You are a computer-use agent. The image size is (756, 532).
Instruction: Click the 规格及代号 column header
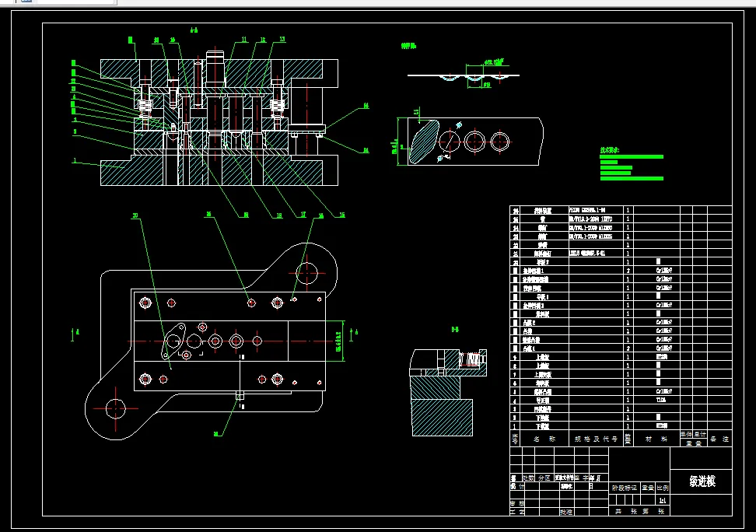point(596,439)
